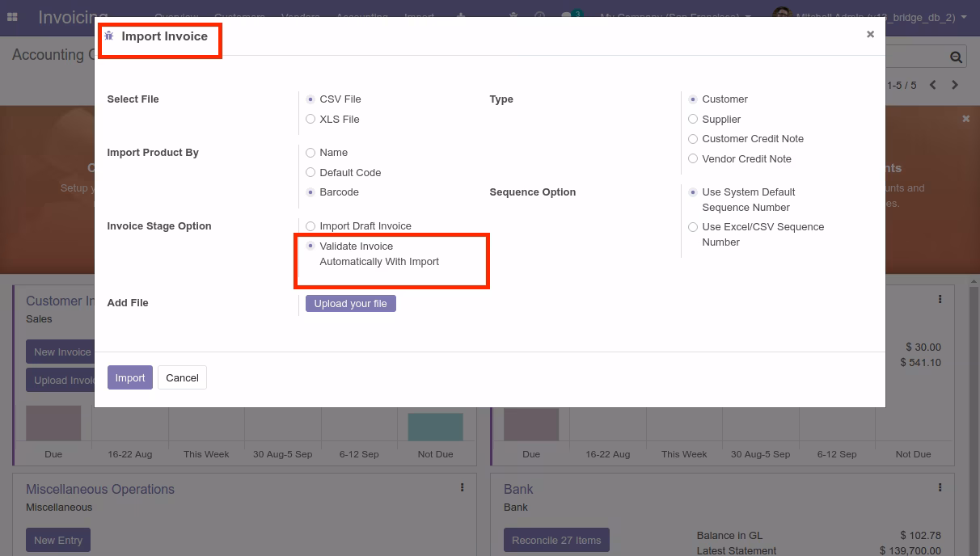Open the Miscellaneous Operations card kebab menu
Viewport: 980px width, 556px height.
463,487
